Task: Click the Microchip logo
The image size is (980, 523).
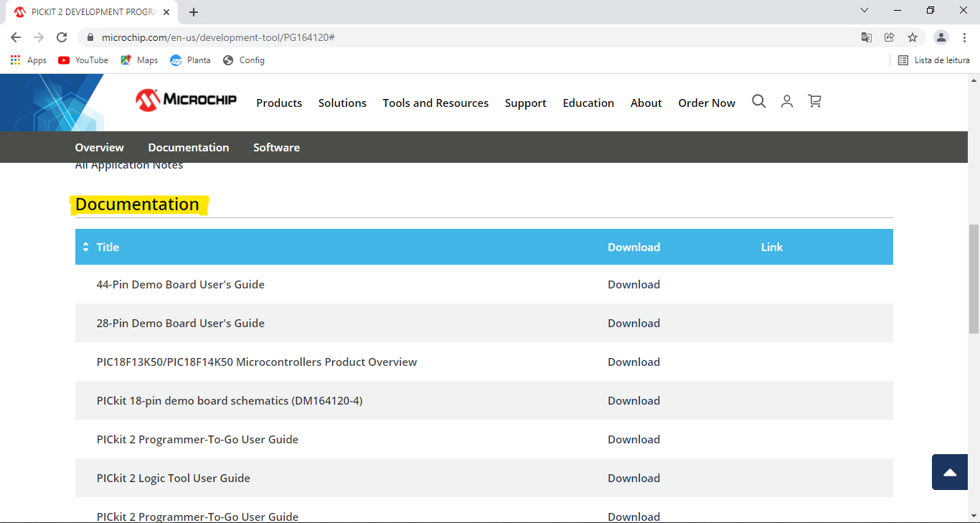Action: [x=187, y=100]
